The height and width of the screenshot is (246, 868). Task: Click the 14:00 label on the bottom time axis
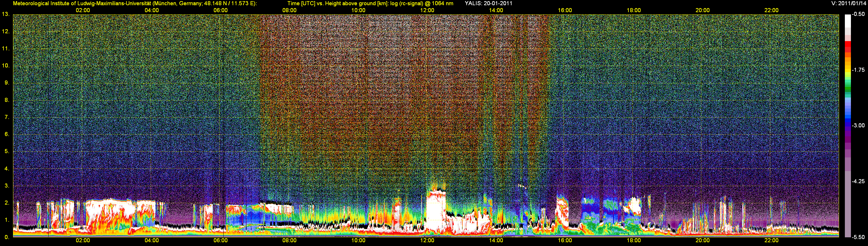point(496,241)
